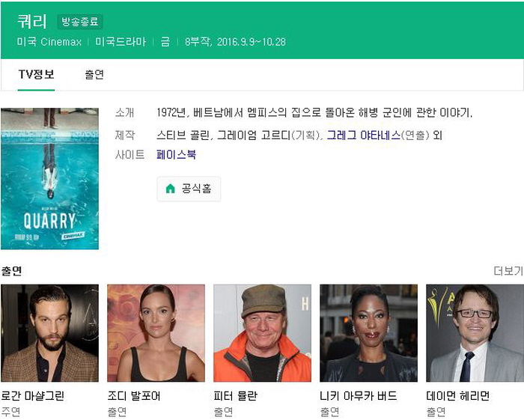
Task: Click the green home icon beside 공식홈
Action: [171, 189]
